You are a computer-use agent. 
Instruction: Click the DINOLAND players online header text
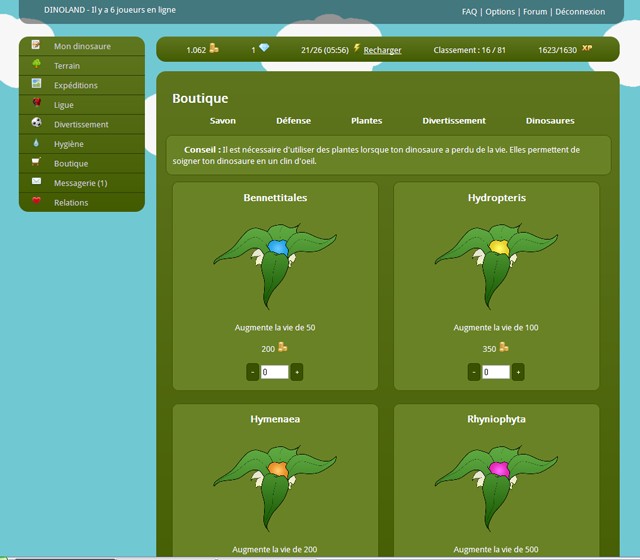click(x=110, y=10)
